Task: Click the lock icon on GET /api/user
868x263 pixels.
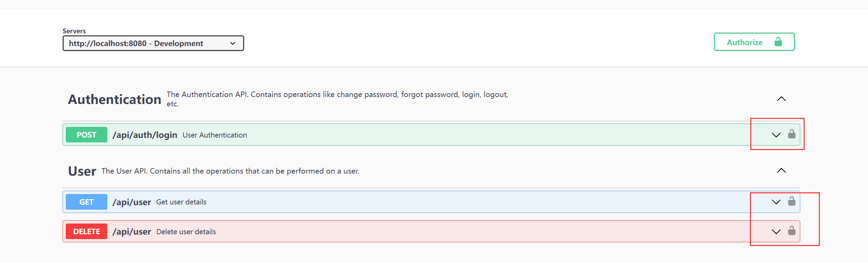Action: point(791,201)
